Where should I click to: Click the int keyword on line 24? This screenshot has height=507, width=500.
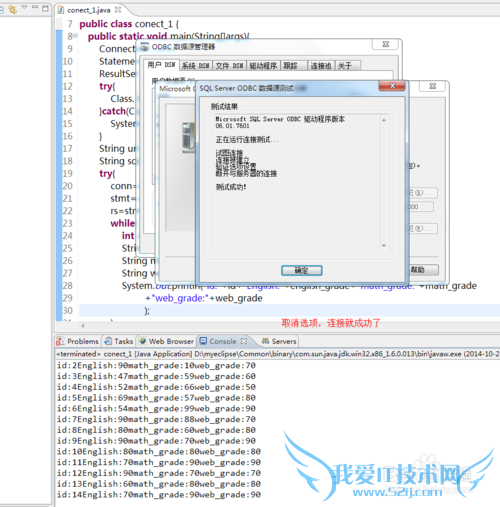coord(128,236)
